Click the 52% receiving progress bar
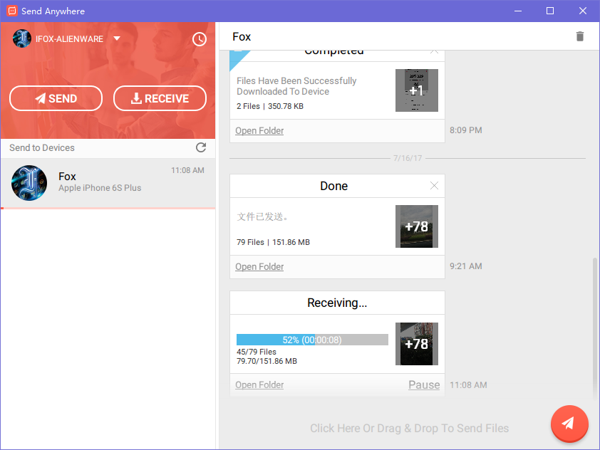The width and height of the screenshot is (600, 450). (x=312, y=340)
